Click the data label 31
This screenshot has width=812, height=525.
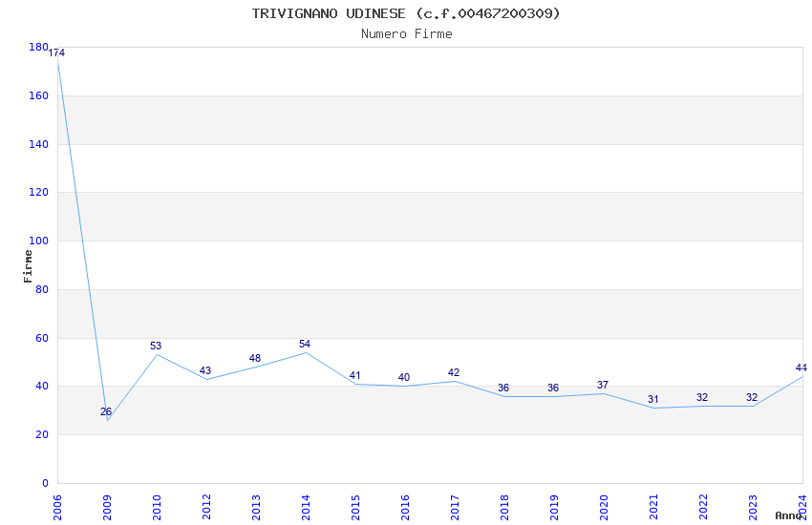653,399
